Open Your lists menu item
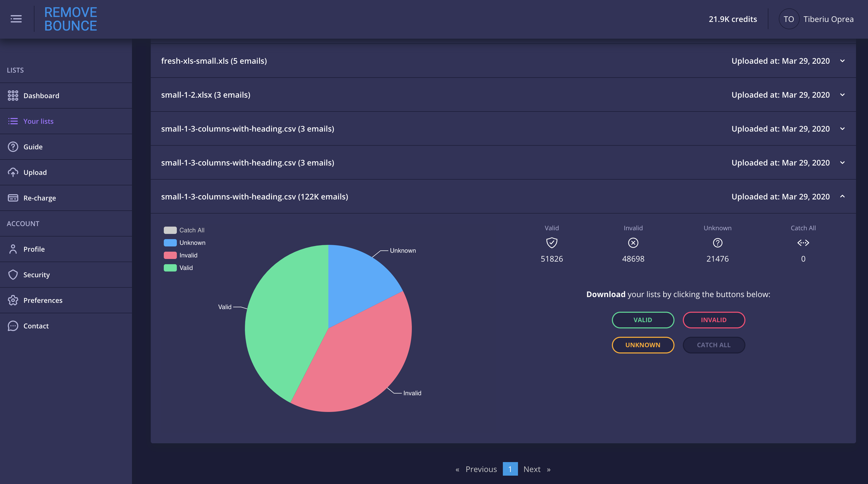This screenshot has width=868, height=484. 38,121
